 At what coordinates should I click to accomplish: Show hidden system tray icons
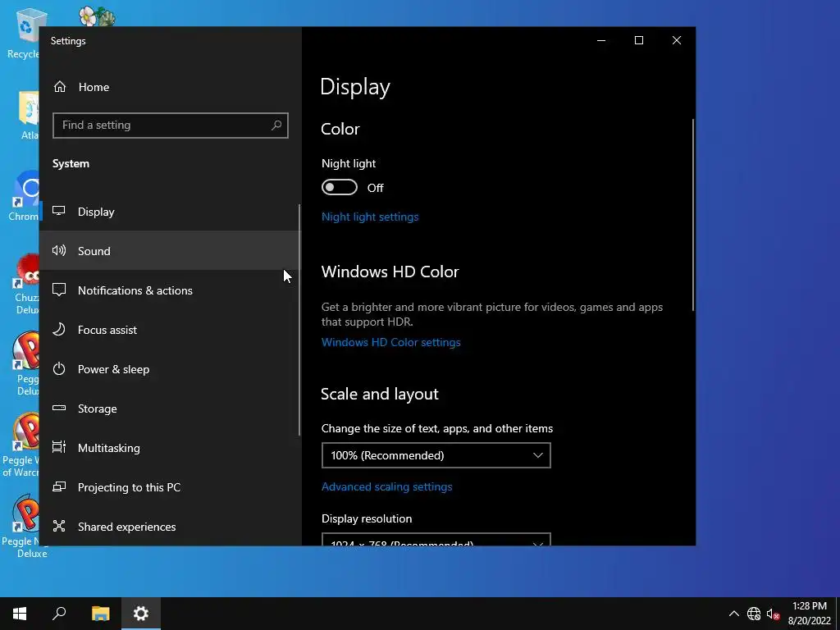[734, 614]
